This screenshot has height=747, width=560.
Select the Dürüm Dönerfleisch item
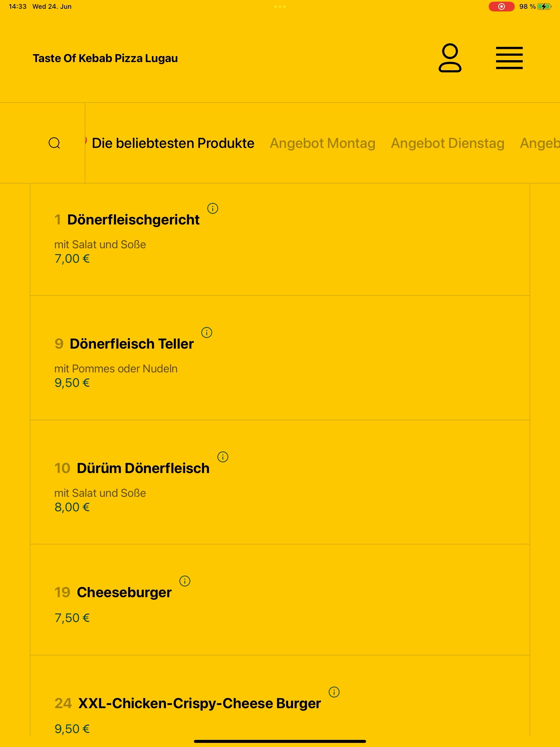click(x=280, y=482)
